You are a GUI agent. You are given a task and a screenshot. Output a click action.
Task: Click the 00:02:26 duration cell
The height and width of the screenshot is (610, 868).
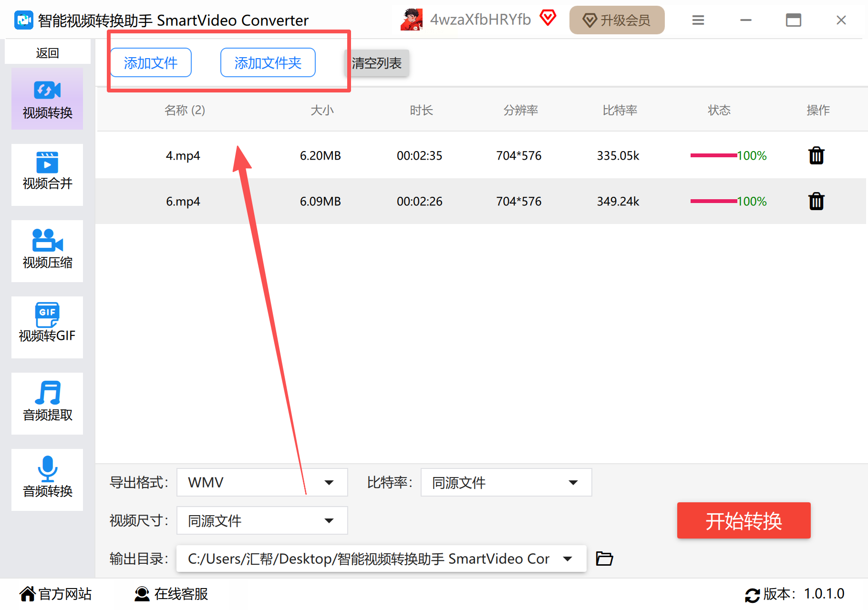(420, 202)
